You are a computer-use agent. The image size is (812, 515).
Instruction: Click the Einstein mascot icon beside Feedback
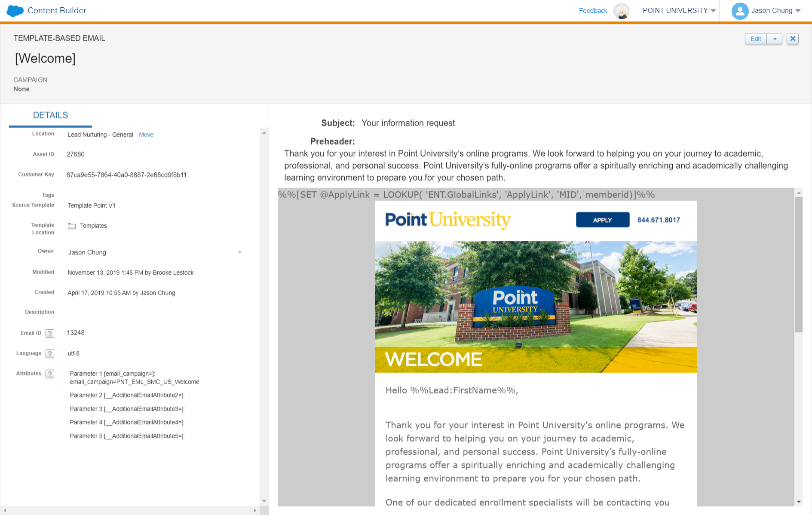point(622,11)
